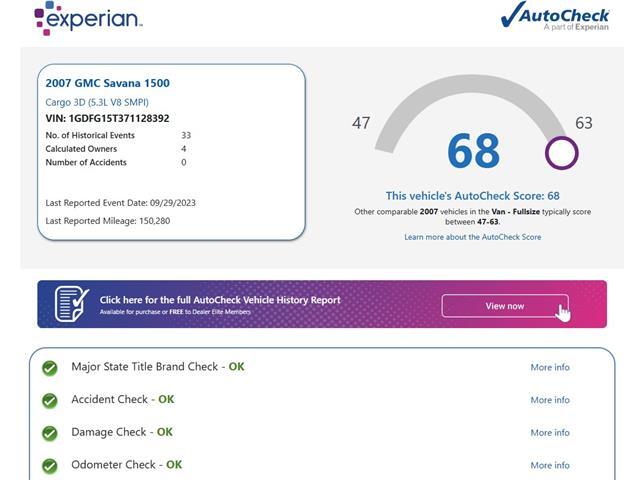Viewport: 640px width, 480px height.
Task: Click the 2007 GMC Savana 1500 title
Action: (x=107, y=83)
